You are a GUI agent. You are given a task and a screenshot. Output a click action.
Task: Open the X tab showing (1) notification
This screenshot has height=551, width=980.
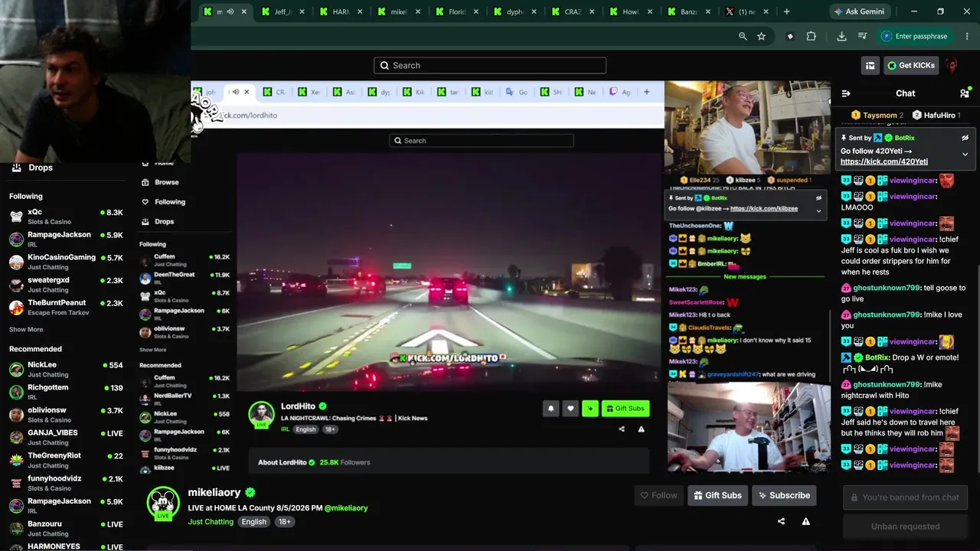[747, 11]
